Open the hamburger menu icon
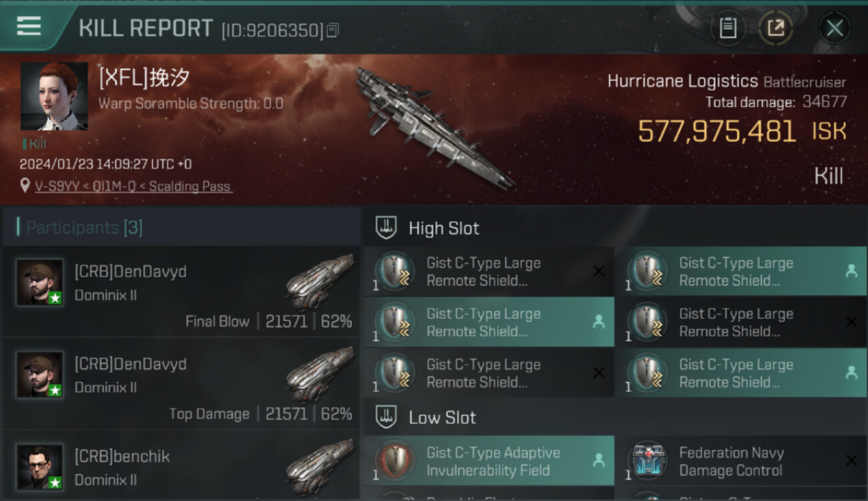Viewport: 868px width, 501px height. [x=29, y=26]
